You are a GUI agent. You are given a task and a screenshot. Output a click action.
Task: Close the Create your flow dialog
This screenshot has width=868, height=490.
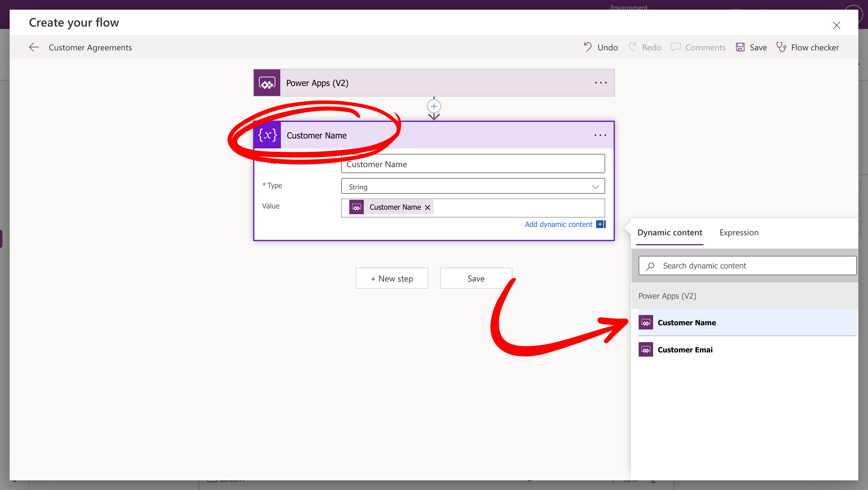(x=836, y=25)
